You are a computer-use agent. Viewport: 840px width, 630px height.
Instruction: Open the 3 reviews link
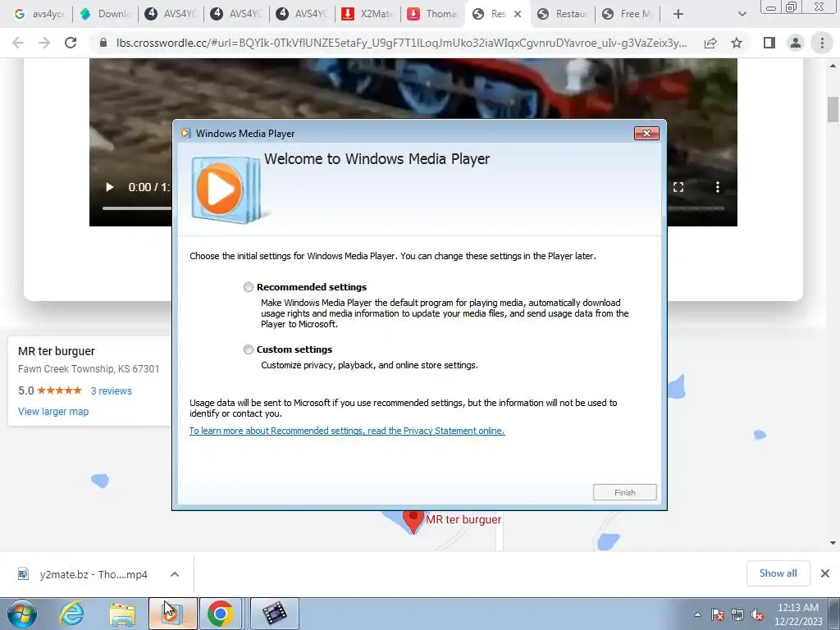tap(111, 391)
